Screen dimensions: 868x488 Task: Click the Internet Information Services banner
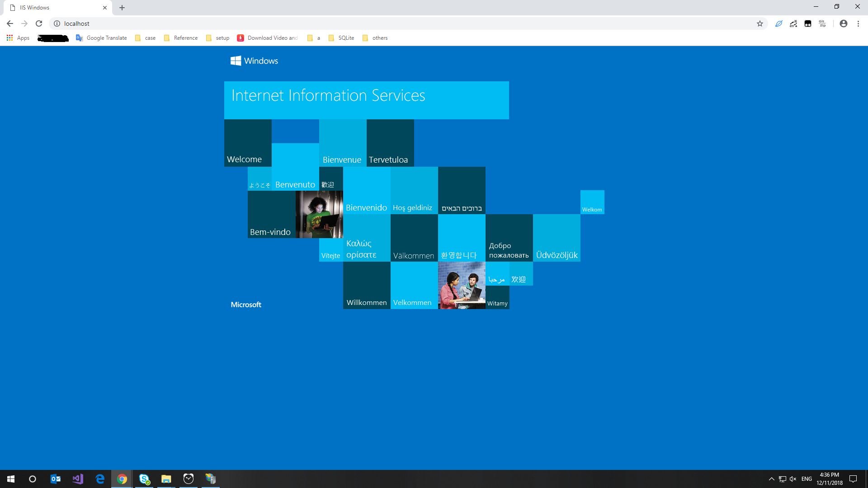point(367,100)
